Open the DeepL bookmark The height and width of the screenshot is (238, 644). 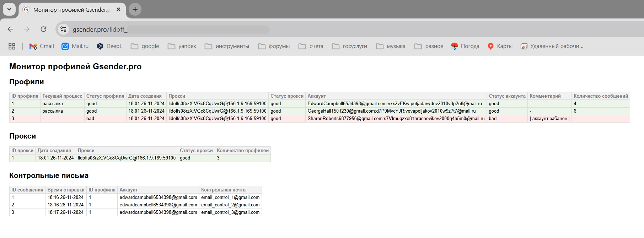tap(109, 46)
